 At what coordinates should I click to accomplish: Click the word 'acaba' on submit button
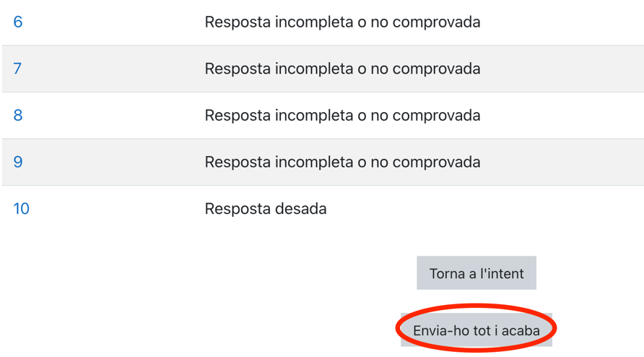click(520, 331)
